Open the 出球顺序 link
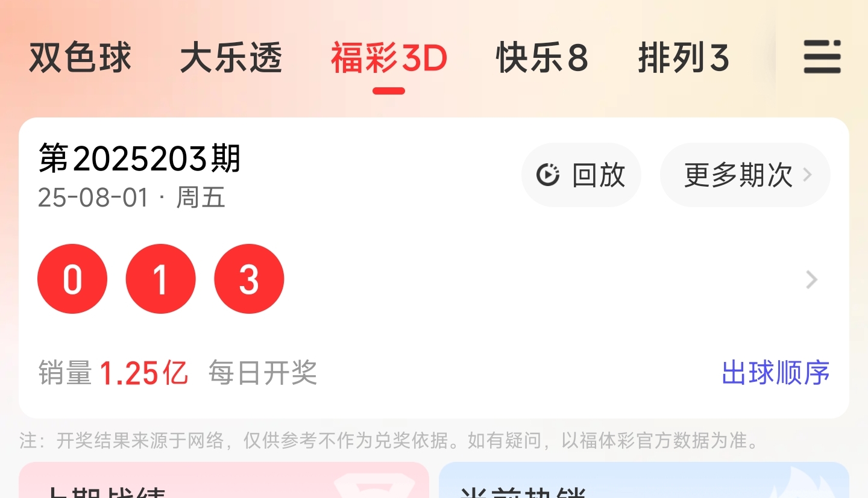The width and height of the screenshot is (868, 498). click(x=776, y=373)
